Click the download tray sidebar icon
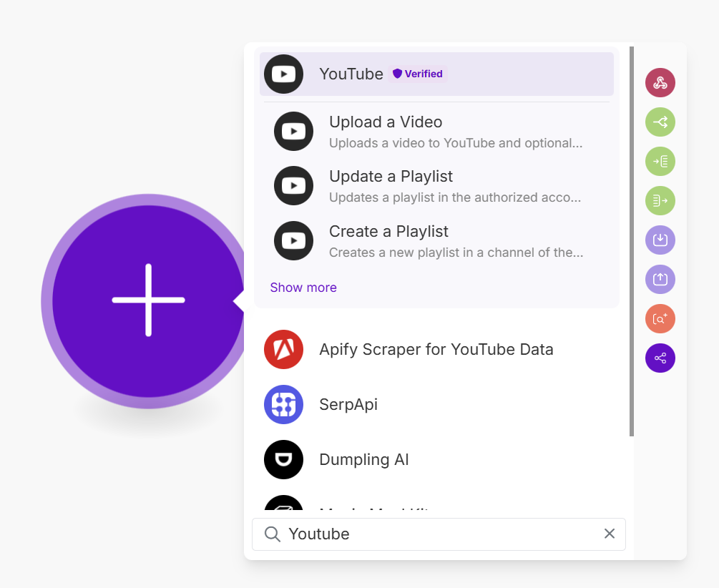The image size is (719, 588). tap(660, 240)
